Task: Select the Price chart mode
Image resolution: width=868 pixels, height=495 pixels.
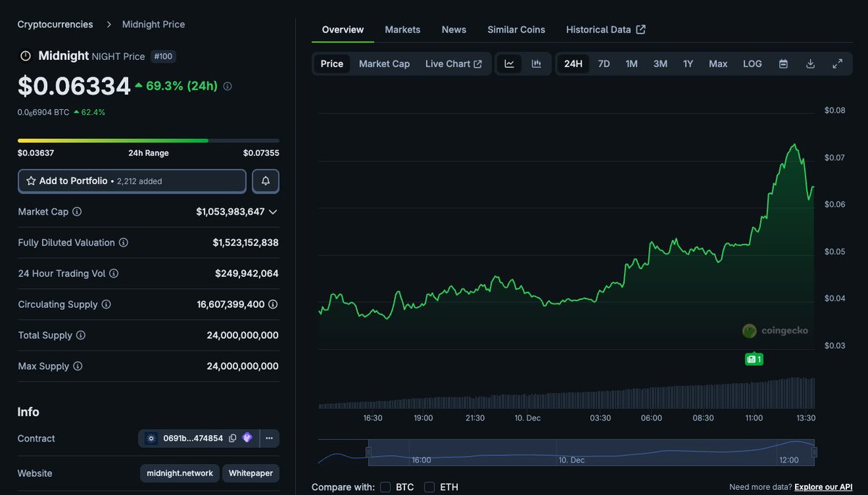Action: [x=332, y=64]
